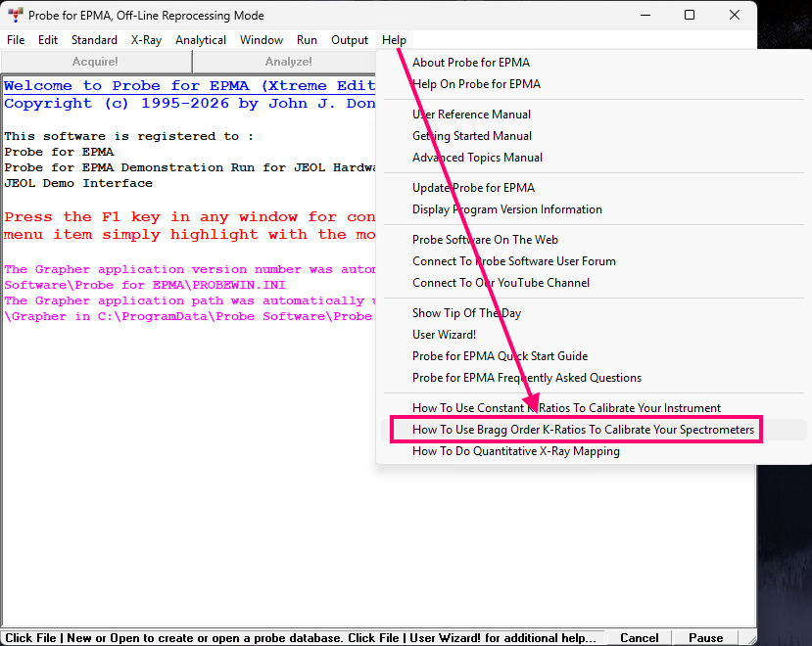This screenshot has height=646, width=812.
Task: Open the File menu
Action: [16, 40]
